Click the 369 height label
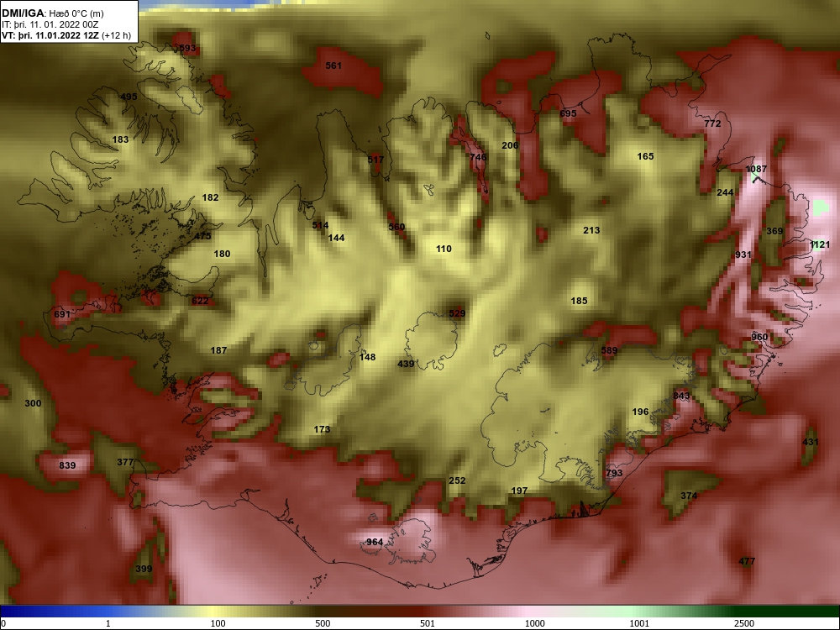Viewport: 840px width, 630px height. click(774, 231)
